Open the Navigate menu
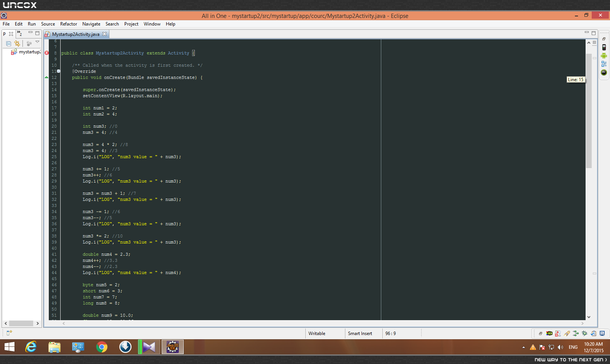This screenshot has width=610, height=364. pos(91,24)
